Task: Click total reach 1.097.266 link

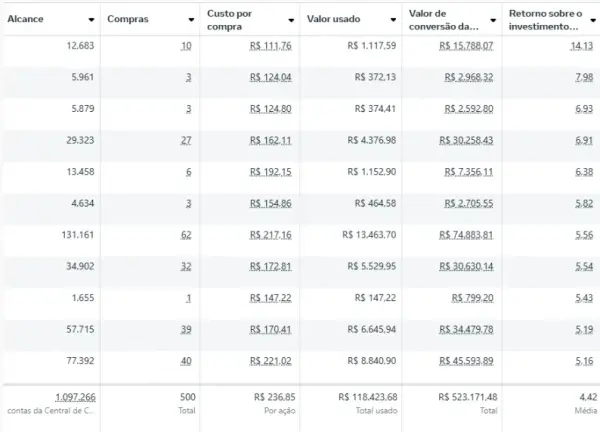Action: pos(75,398)
